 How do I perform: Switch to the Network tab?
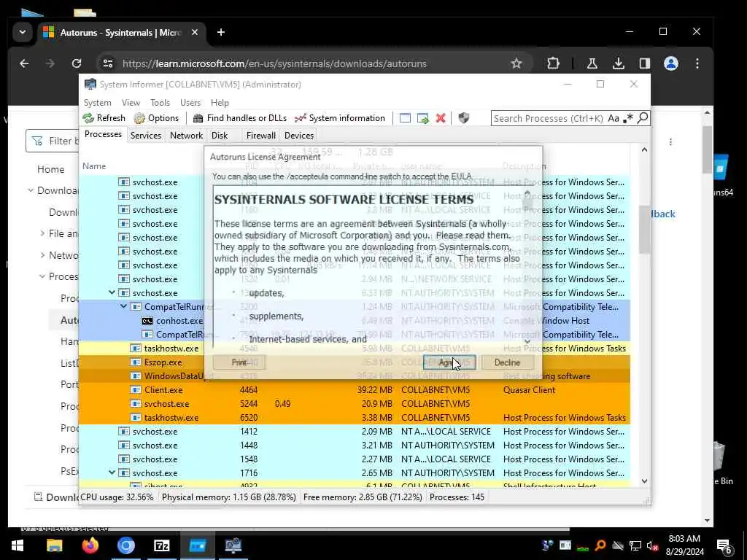click(x=186, y=135)
